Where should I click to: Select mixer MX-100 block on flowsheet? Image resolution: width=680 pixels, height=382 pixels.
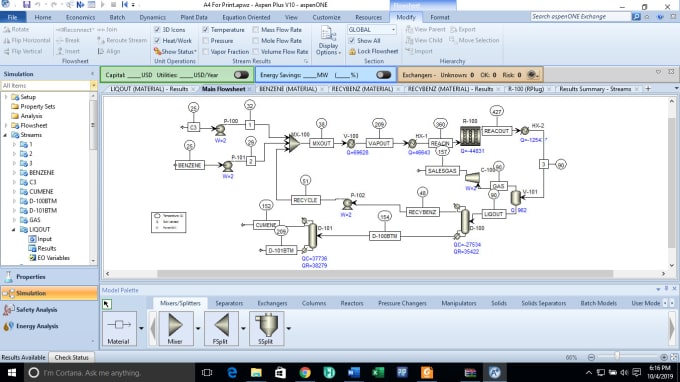294,144
